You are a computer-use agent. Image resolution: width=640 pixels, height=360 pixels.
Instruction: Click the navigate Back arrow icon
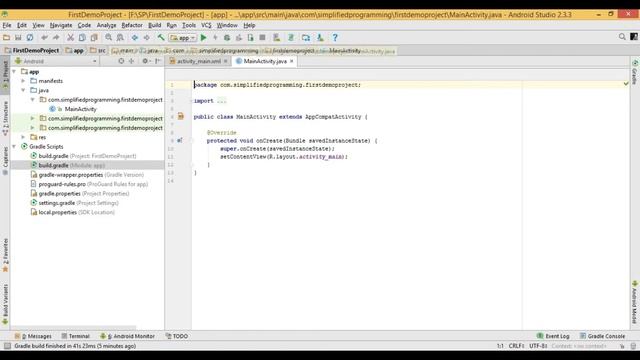click(135, 38)
